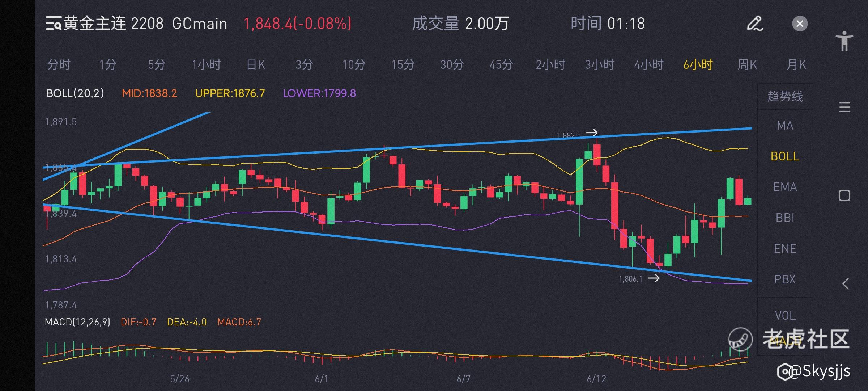868x391 pixels.
Task: Open the 日K daily chart
Action: [256, 65]
